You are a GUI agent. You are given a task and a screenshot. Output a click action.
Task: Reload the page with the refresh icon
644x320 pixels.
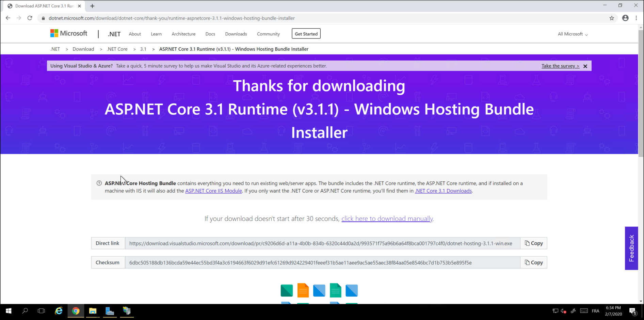point(30,18)
